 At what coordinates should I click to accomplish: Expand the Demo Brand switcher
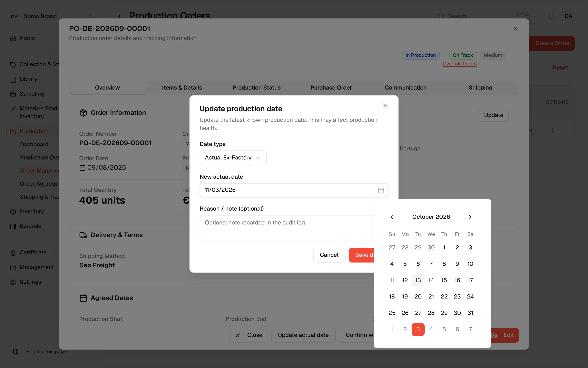coord(91,16)
